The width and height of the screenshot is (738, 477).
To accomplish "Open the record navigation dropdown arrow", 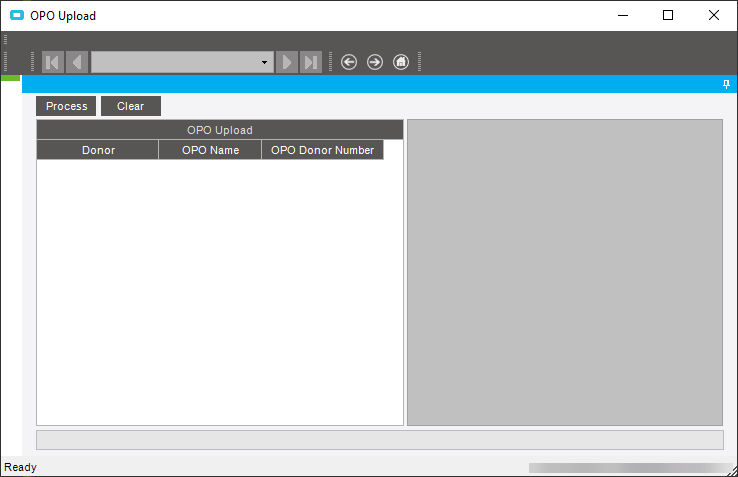I will click(x=265, y=62).
